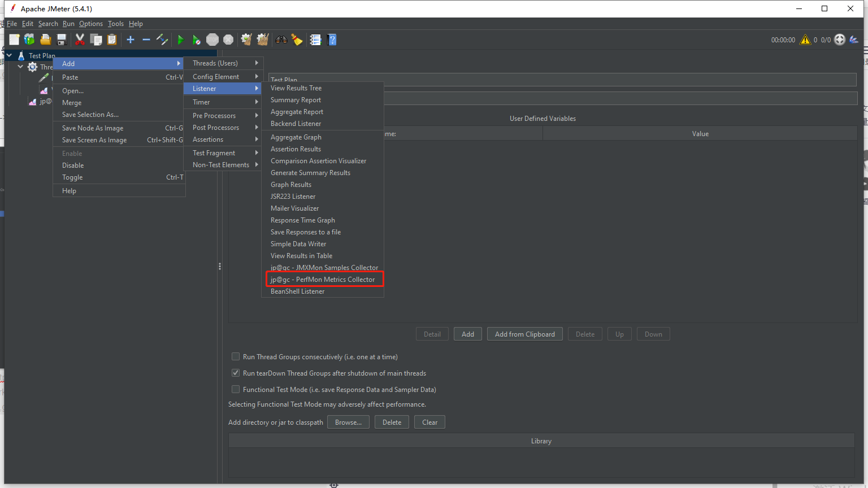Click the Value column header
Screen dimensions: 868x488
(700, 133)
